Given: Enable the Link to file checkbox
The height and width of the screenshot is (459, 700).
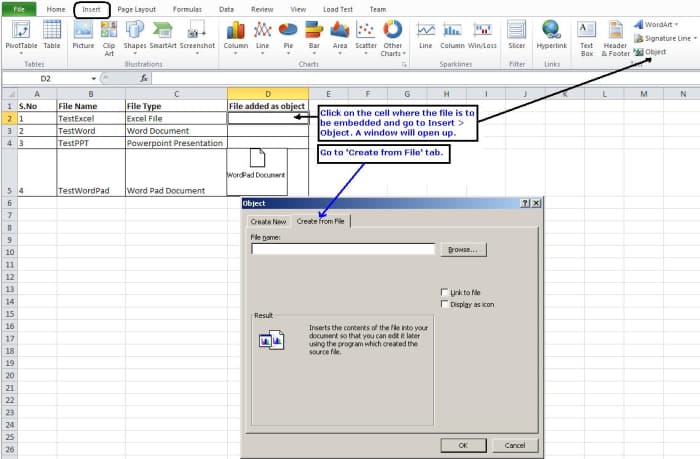Looking at the screenshot, I should [444, 292].
